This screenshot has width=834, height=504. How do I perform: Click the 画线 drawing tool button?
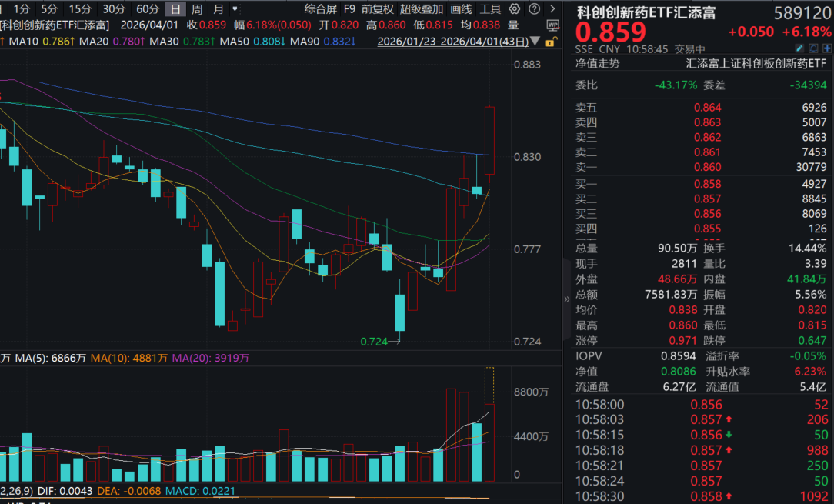tap(460, 9)
